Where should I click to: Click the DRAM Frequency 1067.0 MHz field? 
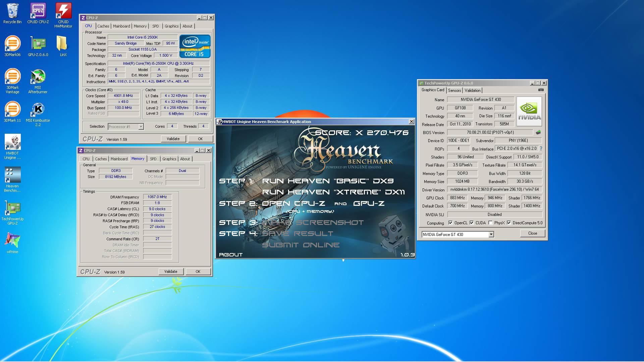[x=157, y=197]
